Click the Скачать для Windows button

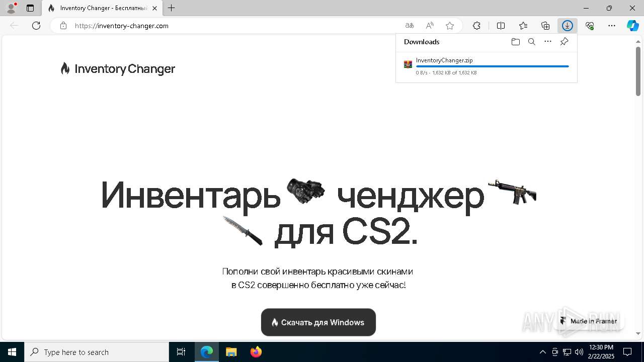coord(318,322)
